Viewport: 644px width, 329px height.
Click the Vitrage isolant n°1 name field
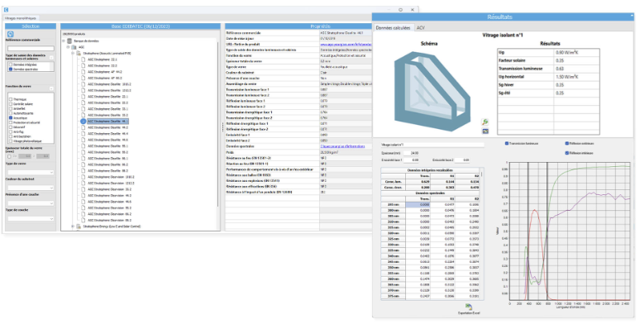[x=432, y=145]
